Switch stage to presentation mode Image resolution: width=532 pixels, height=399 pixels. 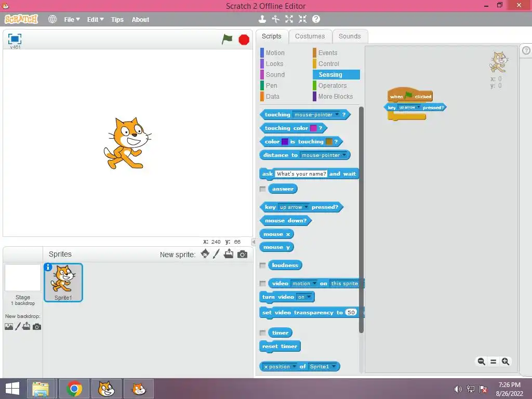pos(15,39)
